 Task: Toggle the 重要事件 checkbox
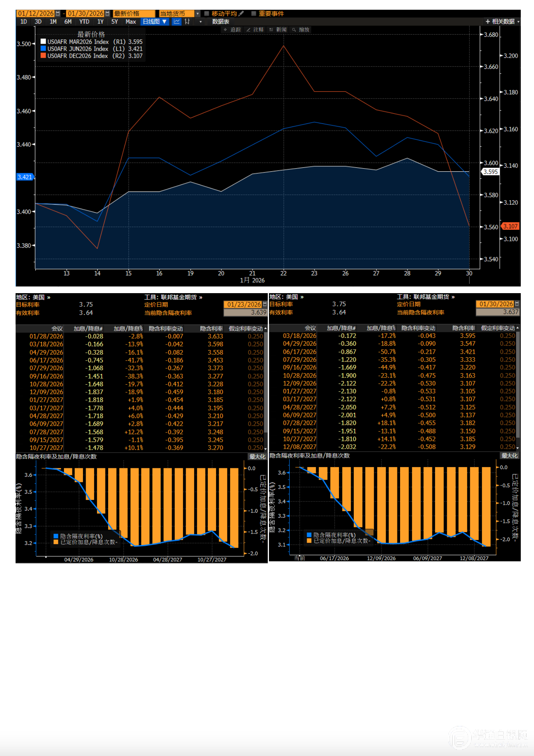tap(254, 14)
